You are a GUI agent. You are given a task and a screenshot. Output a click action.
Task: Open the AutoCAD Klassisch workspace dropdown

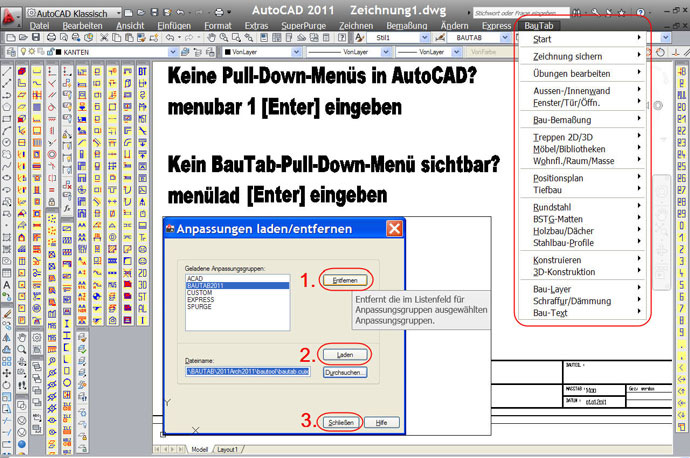118,13
